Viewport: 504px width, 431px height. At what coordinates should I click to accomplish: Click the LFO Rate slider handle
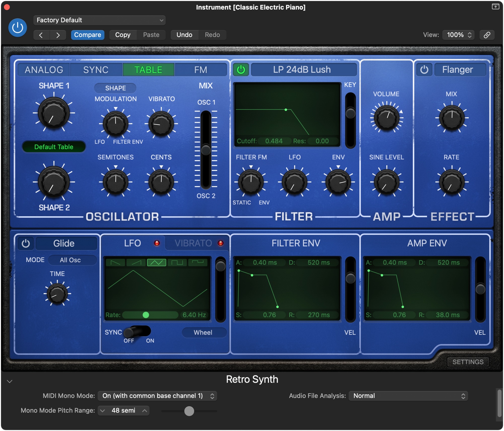tap(146, 315)
